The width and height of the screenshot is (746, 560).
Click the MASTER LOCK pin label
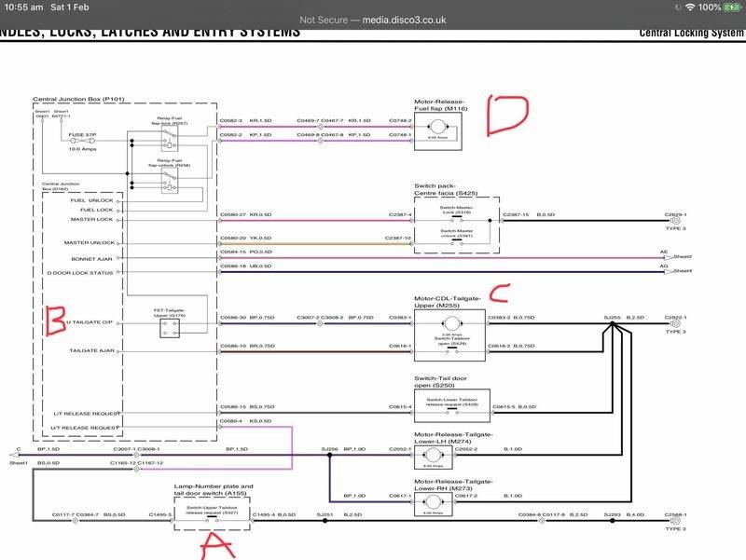point(91,219)
